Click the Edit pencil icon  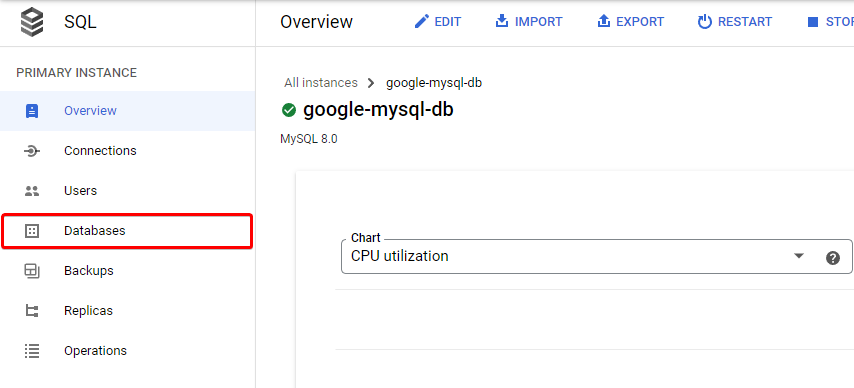pos(422,22)
